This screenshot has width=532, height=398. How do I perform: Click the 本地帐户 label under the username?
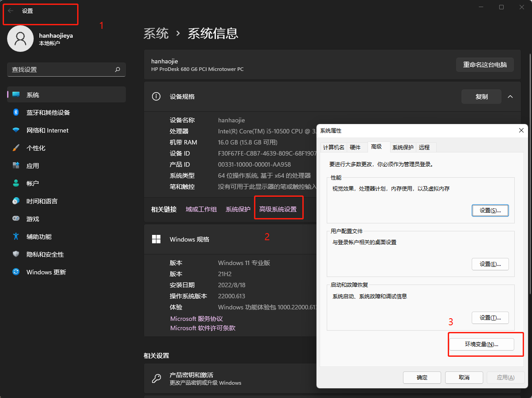pyautogui.click(x=49, y=43)
